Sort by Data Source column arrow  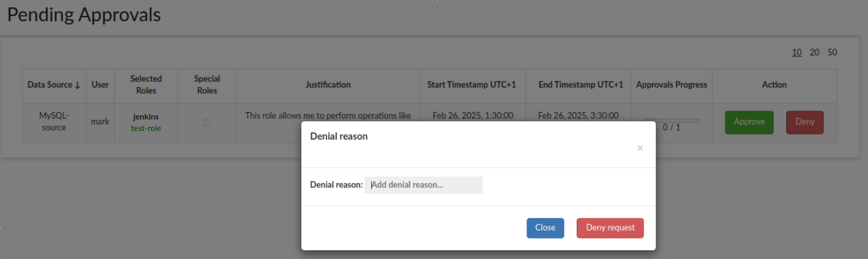click(x=77, y=85)
